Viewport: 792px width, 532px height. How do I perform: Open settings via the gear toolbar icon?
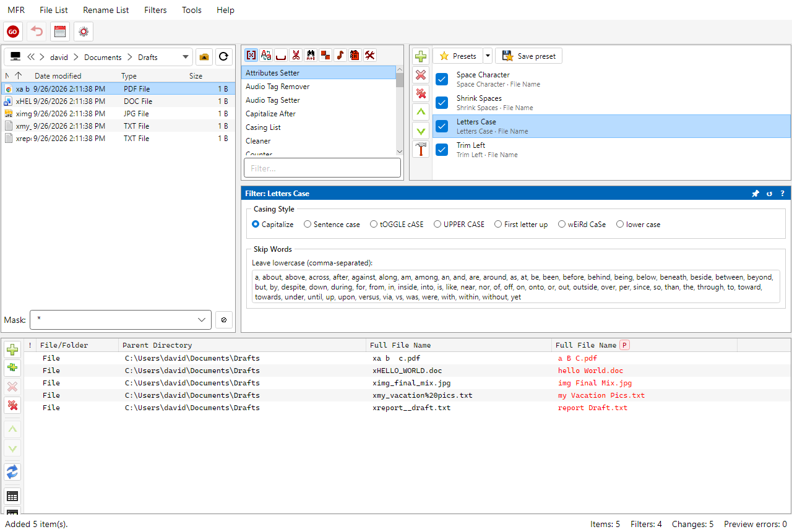[x=84, y=32]
